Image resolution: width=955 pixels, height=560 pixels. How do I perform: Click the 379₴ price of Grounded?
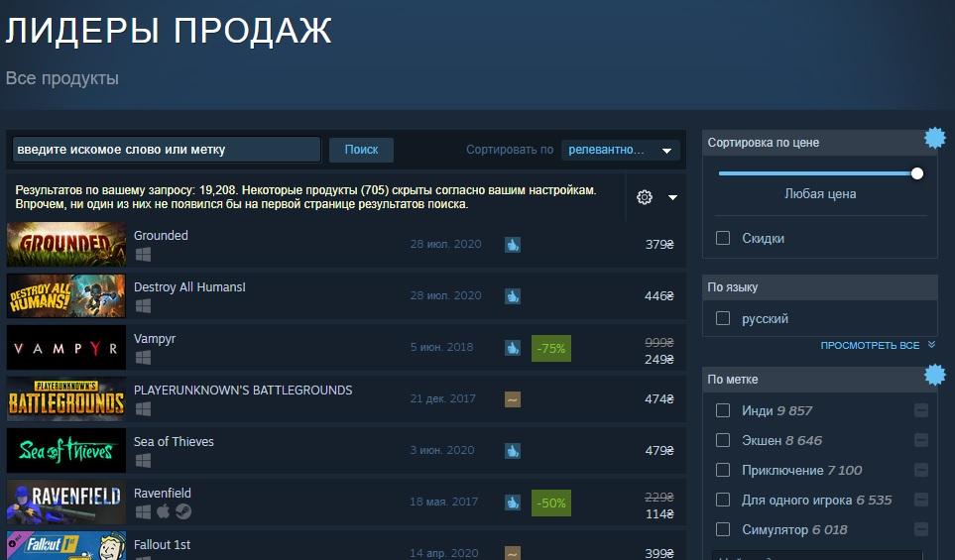[x=659, y=245]
